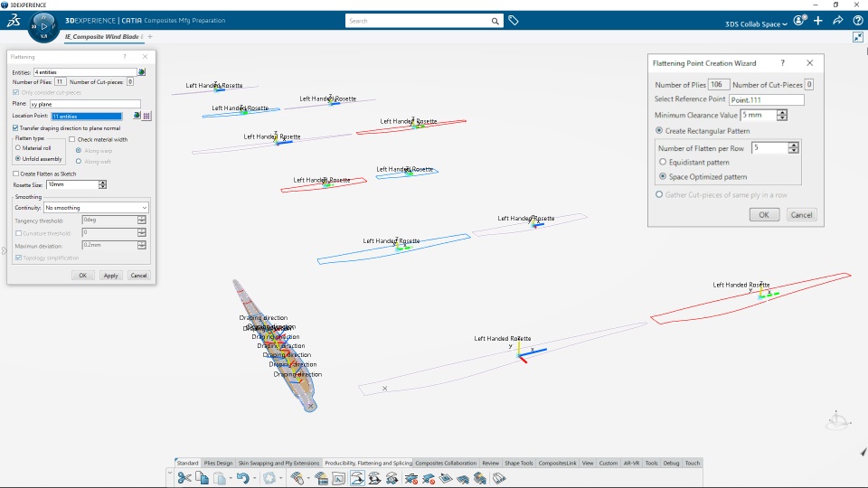Click the plus add icon in top bar
868x488 pixels.
click(818, 21)
